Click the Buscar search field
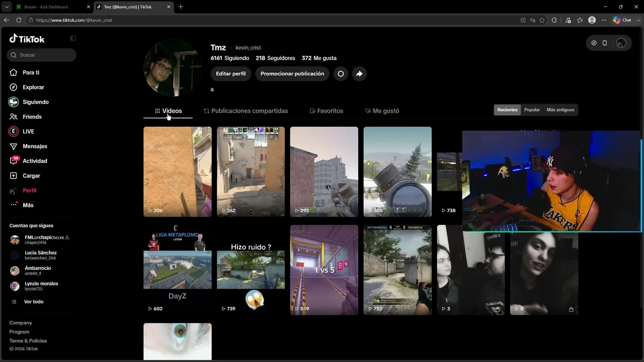This screenshot has width=644, height=362. tap(42, 55)
